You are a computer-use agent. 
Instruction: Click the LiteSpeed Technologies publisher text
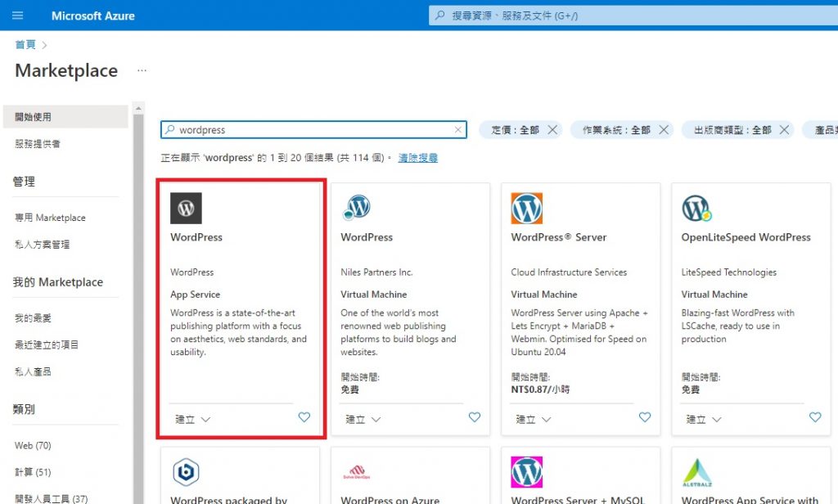[x=729, y=272]
